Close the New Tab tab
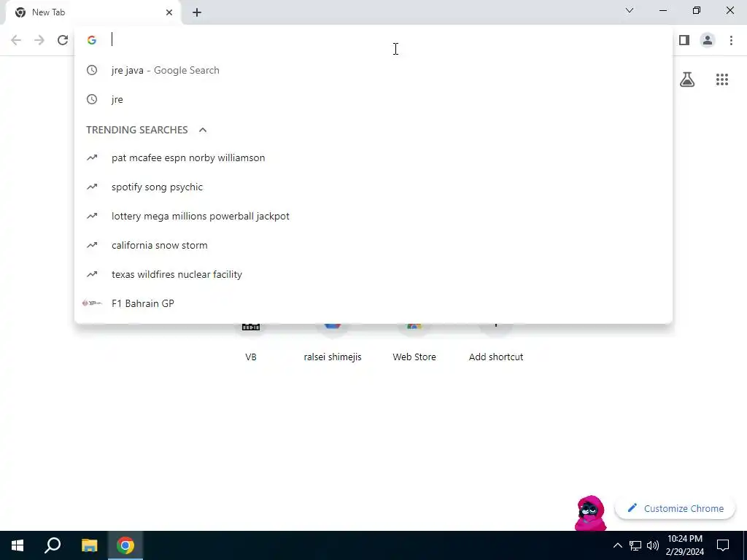The image size is (747, 560). pyautogui.click(x=169, y=12)
